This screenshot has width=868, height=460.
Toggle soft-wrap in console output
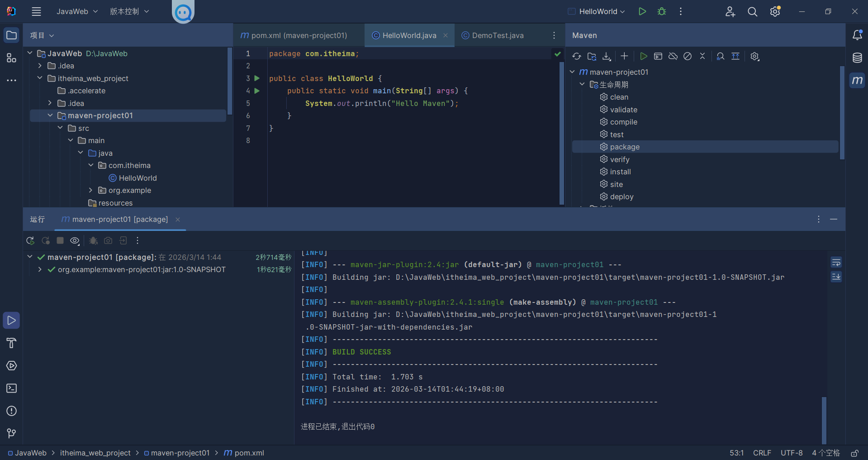[x=836, y=263]
